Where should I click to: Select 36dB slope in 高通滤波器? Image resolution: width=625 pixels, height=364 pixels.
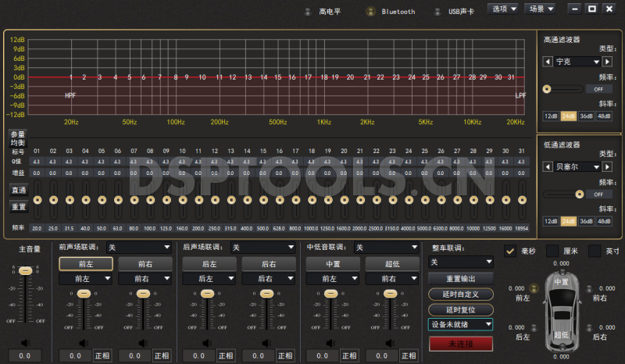click(586, 116)
